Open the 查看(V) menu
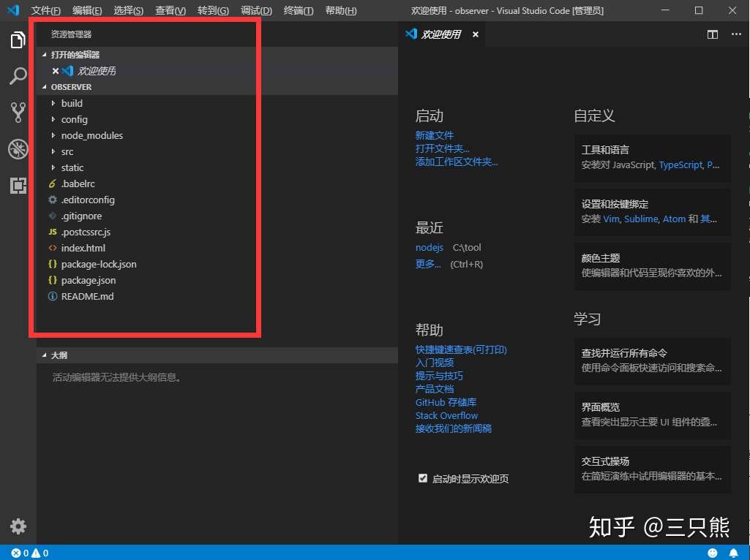 [170, 10]
